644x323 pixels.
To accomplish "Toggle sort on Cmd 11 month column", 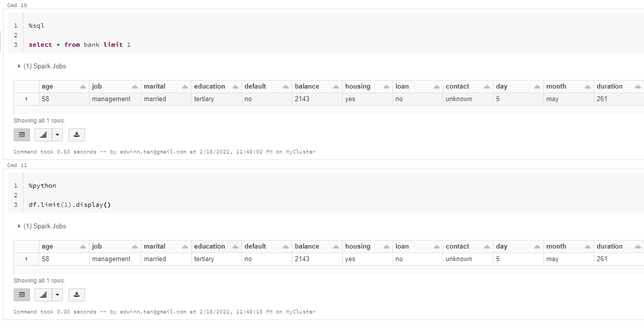I will 587,246.
